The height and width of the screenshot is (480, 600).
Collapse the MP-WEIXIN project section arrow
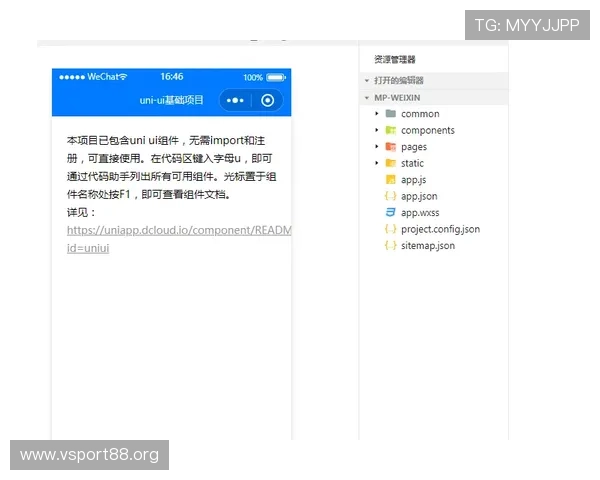pos(367,98)
